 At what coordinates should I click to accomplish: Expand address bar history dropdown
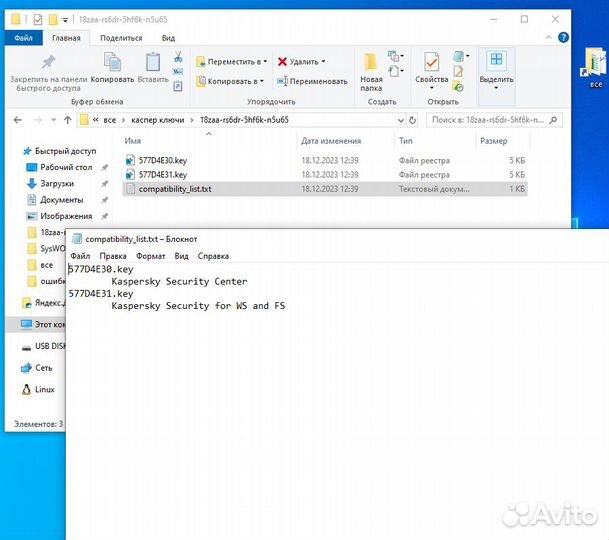[x=401, y=120]
